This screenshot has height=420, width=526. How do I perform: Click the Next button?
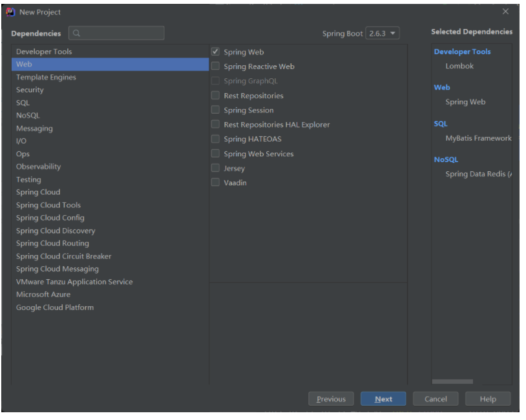coord(383,399)
